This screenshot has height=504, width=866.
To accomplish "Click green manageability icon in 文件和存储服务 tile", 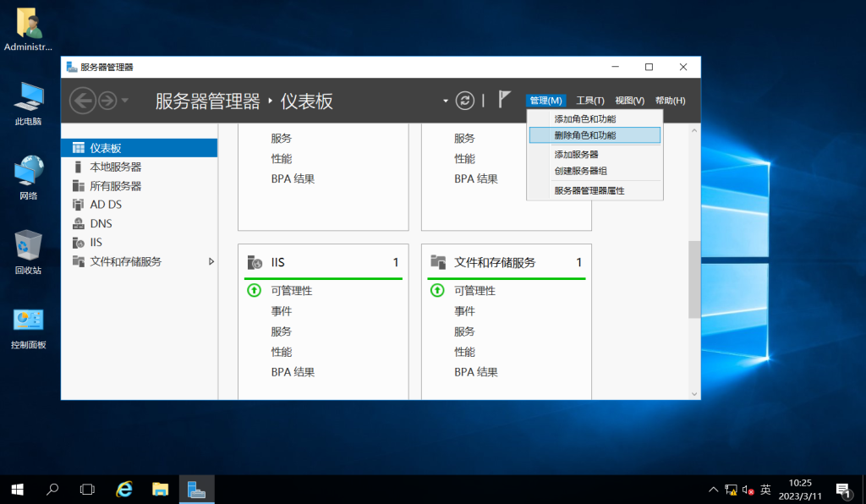I will [x=437, y=290].
